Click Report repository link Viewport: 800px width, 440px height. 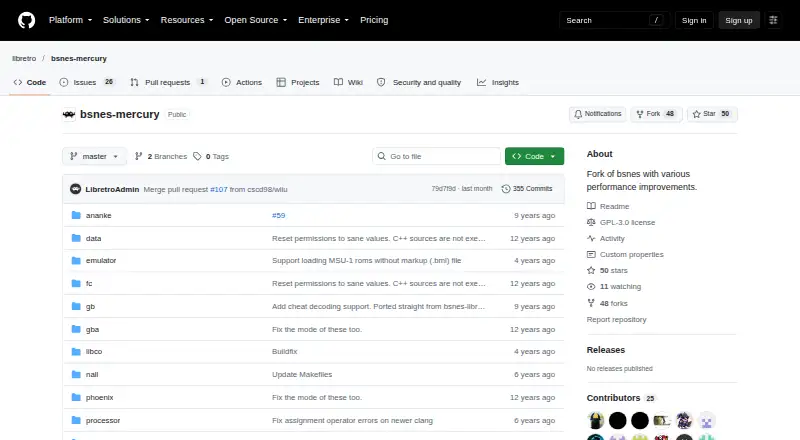tap(616, 320)
